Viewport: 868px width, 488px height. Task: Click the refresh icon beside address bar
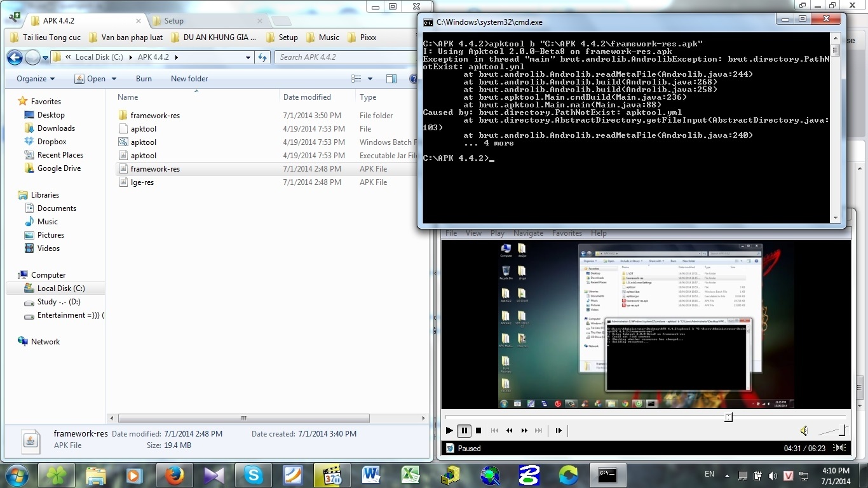coord(262,57)
